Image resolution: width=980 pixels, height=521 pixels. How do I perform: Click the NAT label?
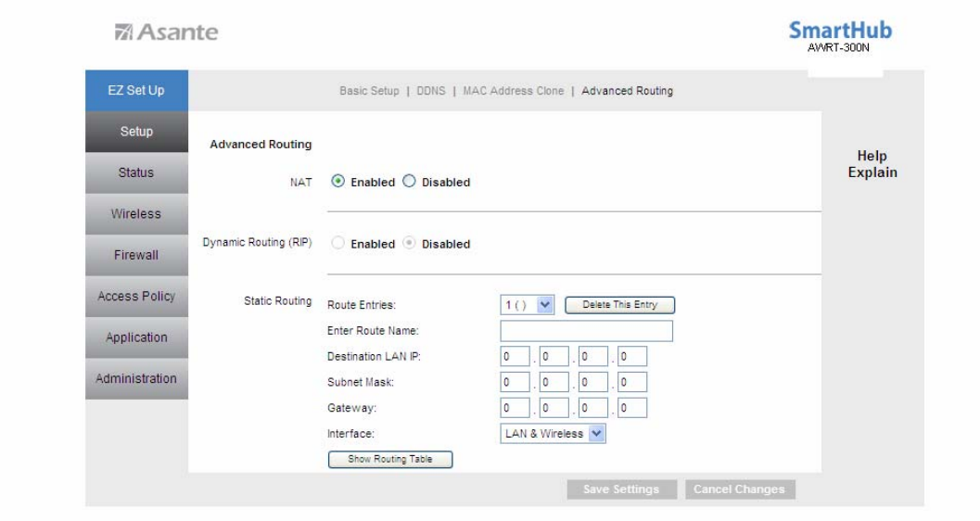[300, 183]
